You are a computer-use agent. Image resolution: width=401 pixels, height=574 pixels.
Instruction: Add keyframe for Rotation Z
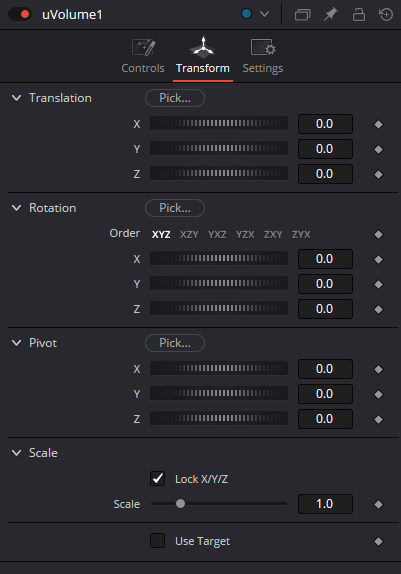(378, 309)
